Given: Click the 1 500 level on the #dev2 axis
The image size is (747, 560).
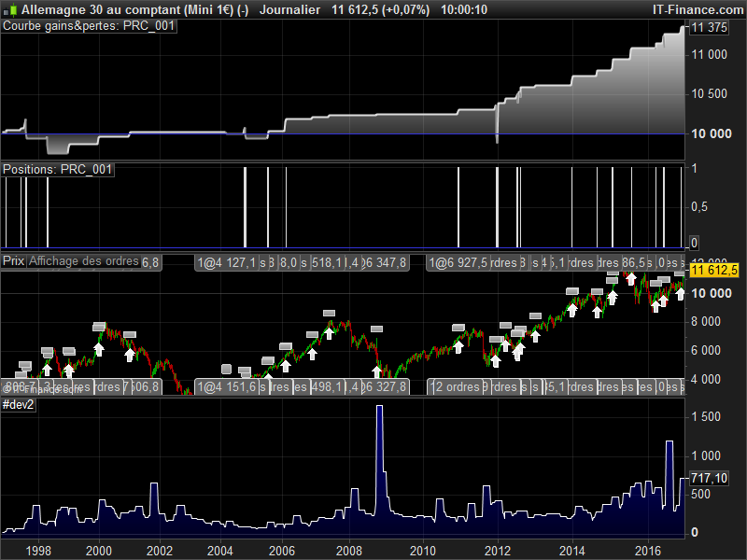Looking at the screenshot, I should (x=706, y=417).
